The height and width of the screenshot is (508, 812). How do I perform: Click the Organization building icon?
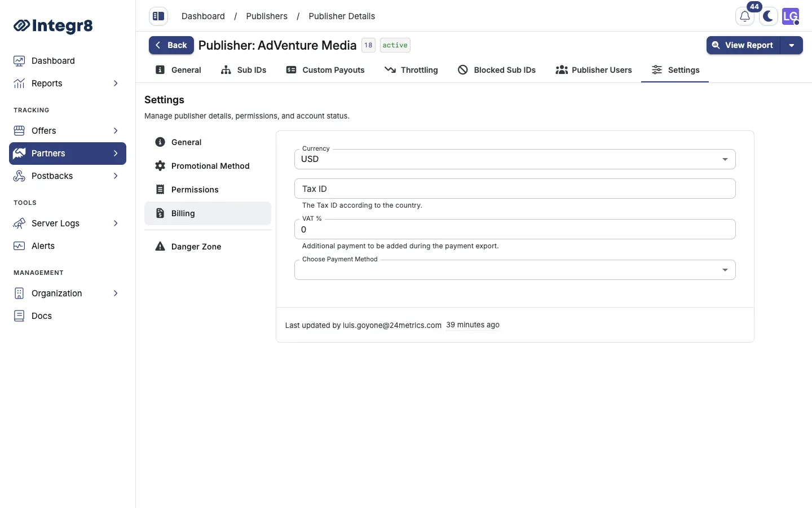pos(19,294)
